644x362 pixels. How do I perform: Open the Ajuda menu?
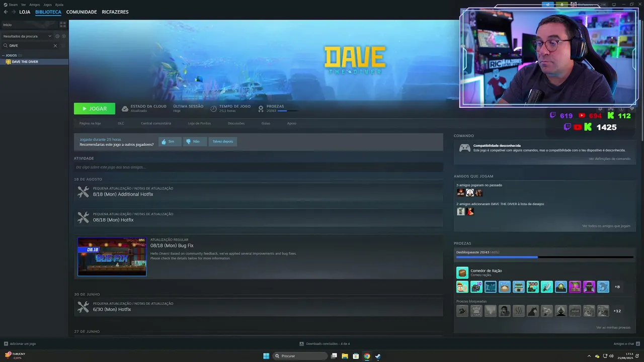coord(59,5)
